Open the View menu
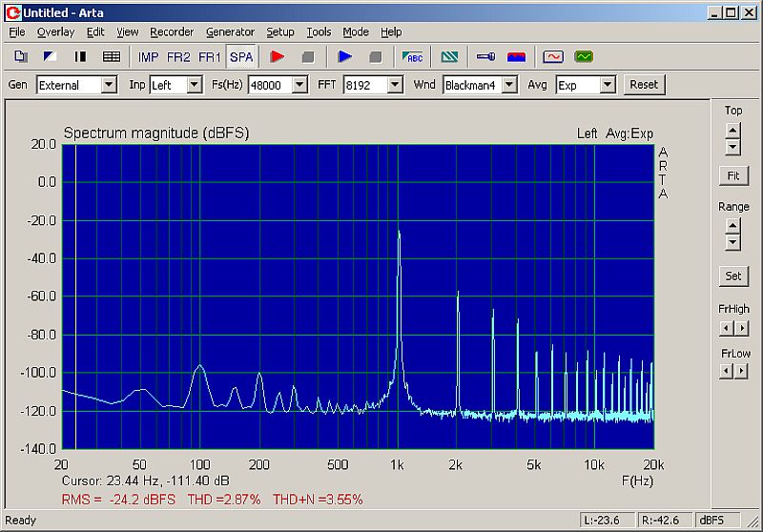This screenshot has height=532, width=763. tap(128, 32)
